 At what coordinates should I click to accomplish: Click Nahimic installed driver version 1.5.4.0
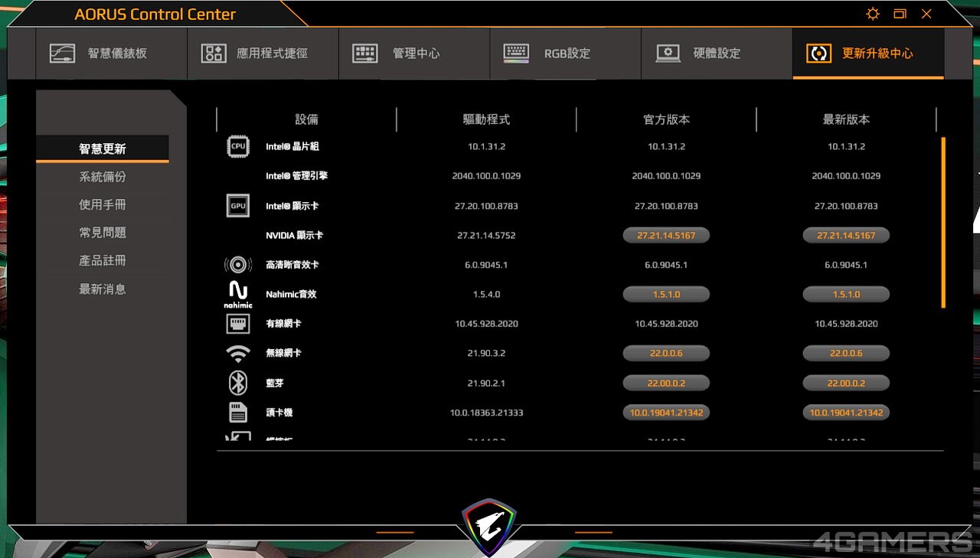tap(486, 295)
